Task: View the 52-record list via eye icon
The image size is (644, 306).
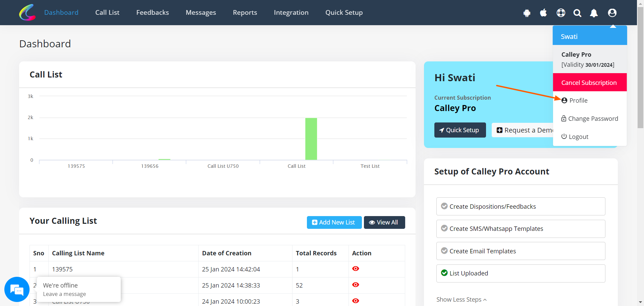Action: (356, 285)
